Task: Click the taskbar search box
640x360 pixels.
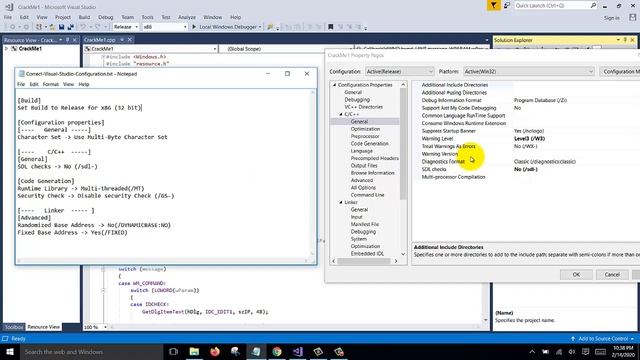Action: click(91, 351)
